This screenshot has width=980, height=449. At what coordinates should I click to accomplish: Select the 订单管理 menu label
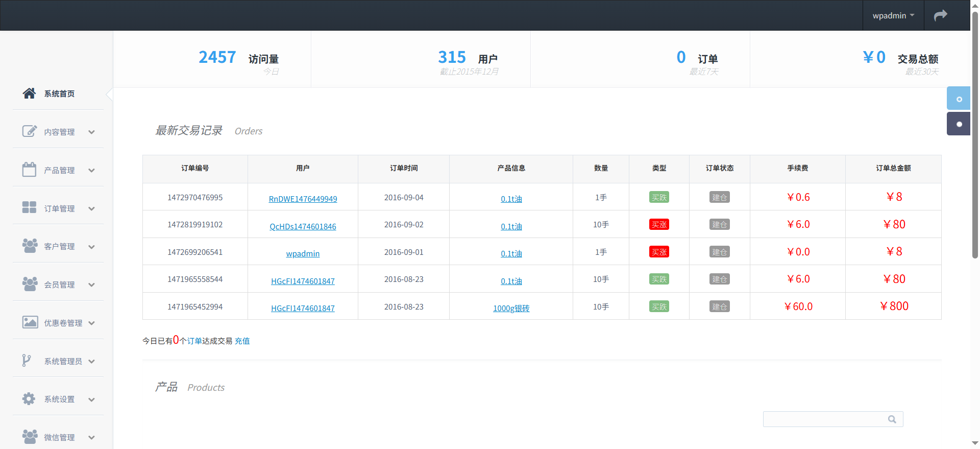[x=59, y=208]
